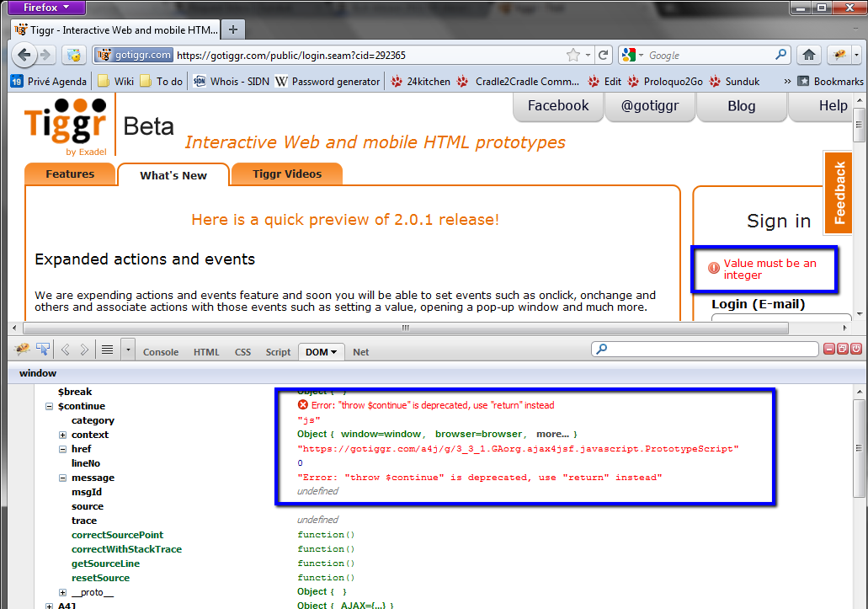Collapse the message property node

tap(62, 478)
